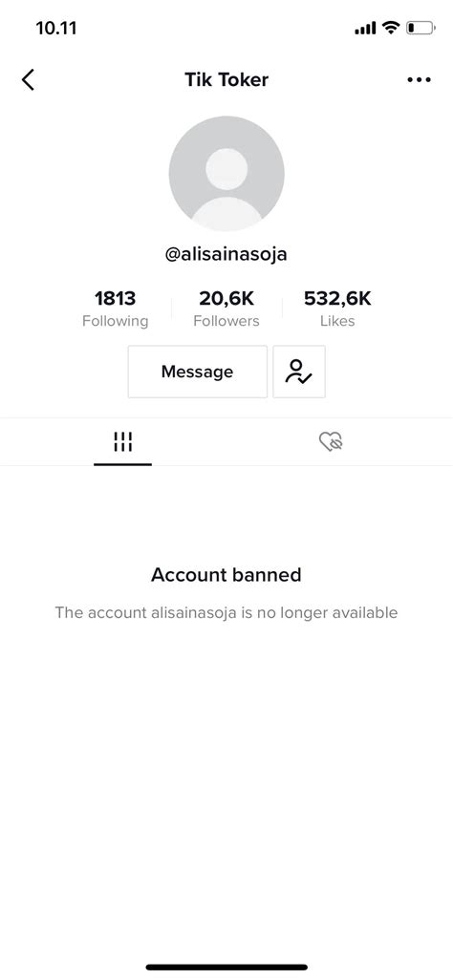Open the 20,6K Followers list
The height and width of the screenshot is (980, 453).
pyautogui.click(x=226, y=309)
